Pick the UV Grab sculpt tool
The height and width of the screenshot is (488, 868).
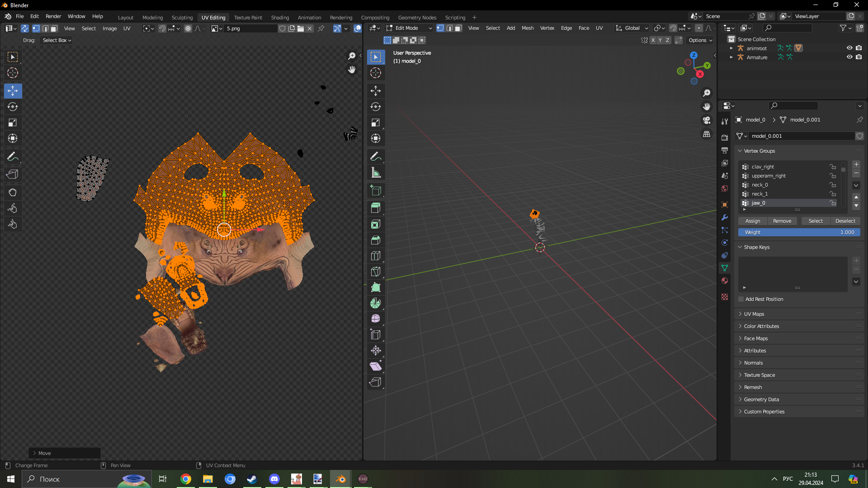coord(13,192)
